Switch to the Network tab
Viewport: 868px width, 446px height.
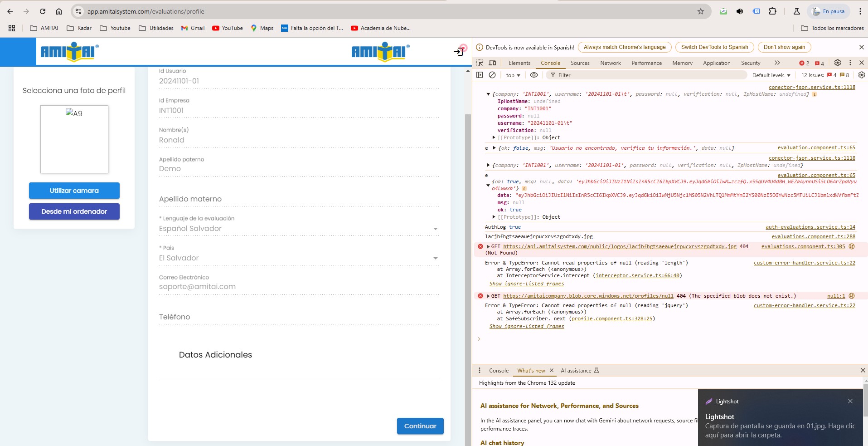click(x=610, y=63)
